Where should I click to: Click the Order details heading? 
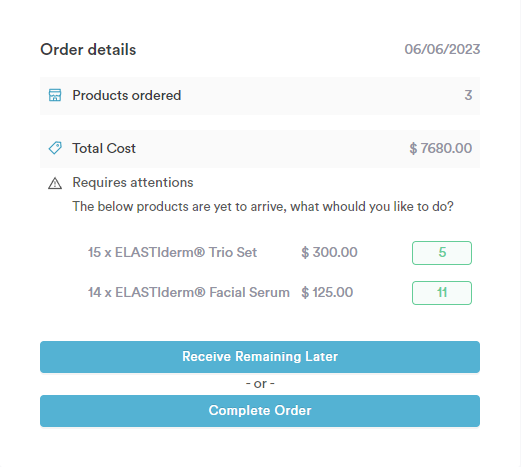click(x=88, y=50)
